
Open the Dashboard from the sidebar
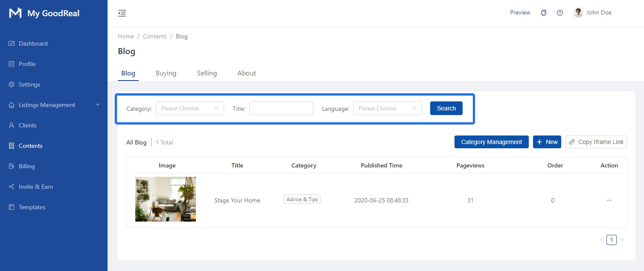[33, 43]
